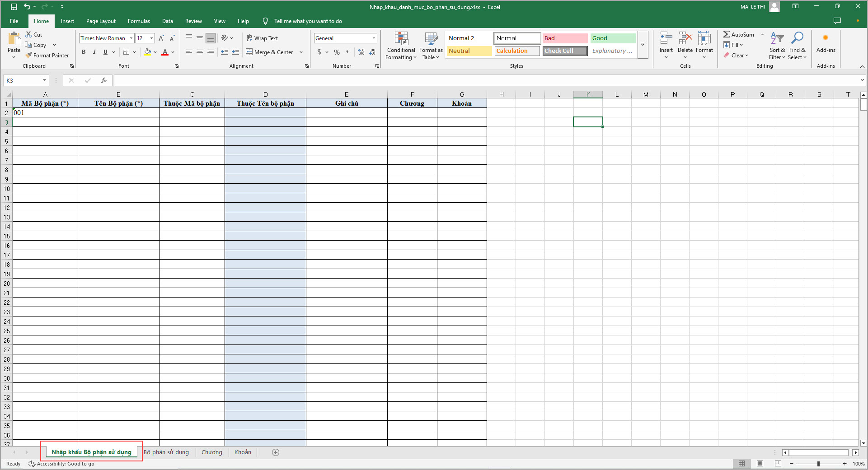Click the Add-ins button
The height and width of the screenshot is (470, 868).
pos(826,44)
